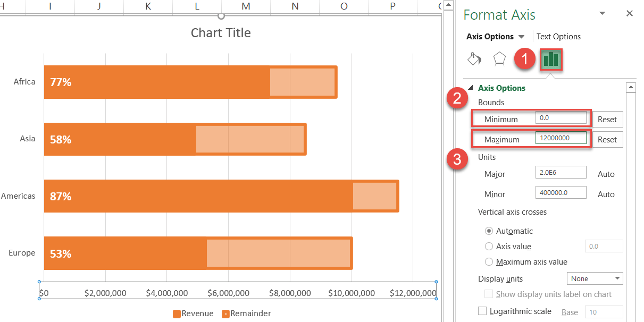This screenshot has width=644, height=322.
Task: Open the Axis Options dropdown arrow
Action: click(x=521, y=37)
